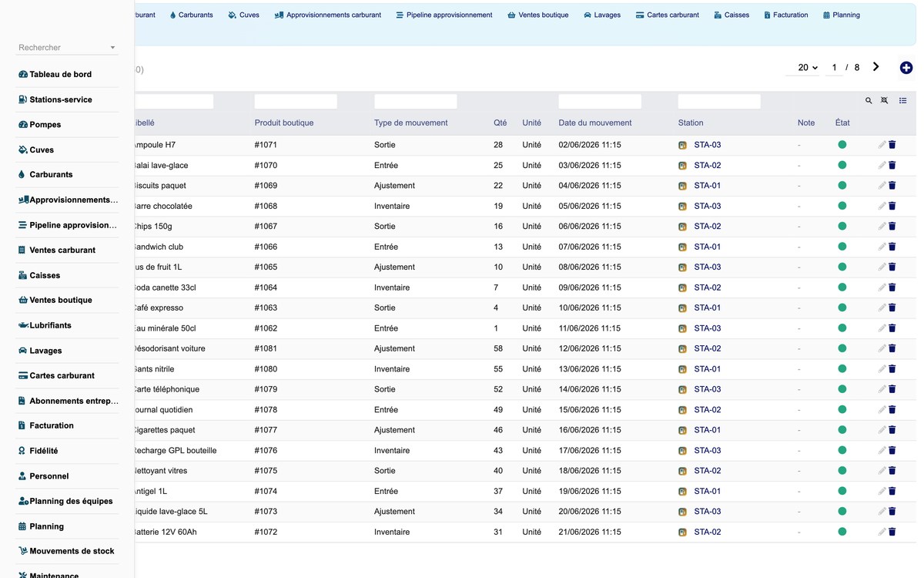Click station icon beside STA-03 in first row
924x578 pixels.
[x=682, y=145]
